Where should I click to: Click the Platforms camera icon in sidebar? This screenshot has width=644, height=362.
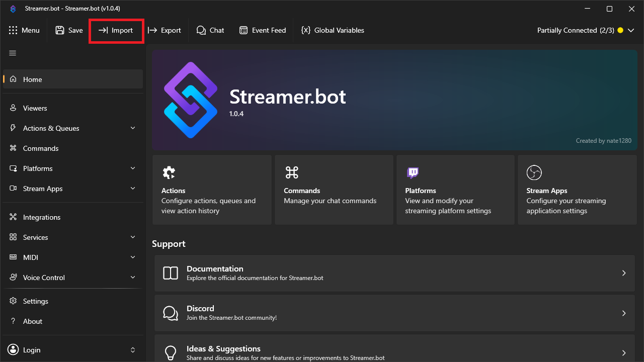(13, 168)
